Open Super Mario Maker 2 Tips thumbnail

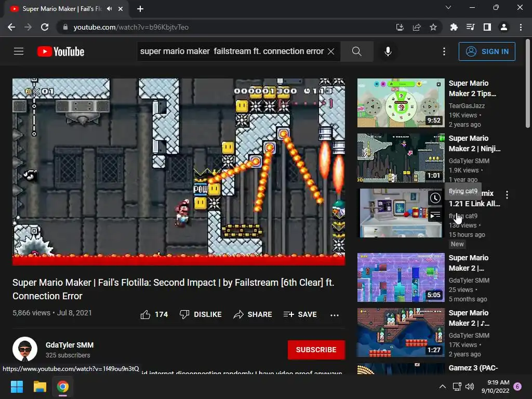pos(401,103)
